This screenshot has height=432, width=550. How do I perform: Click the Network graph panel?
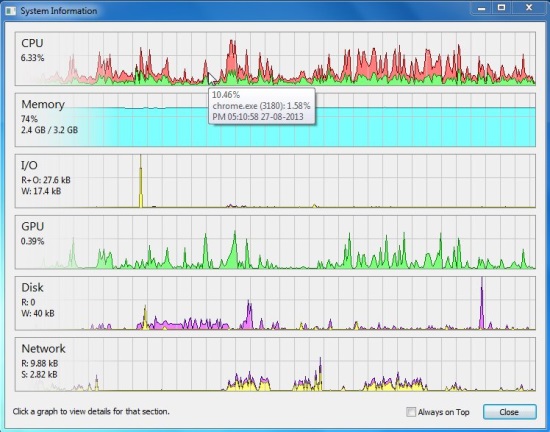[x=275, y=364]
